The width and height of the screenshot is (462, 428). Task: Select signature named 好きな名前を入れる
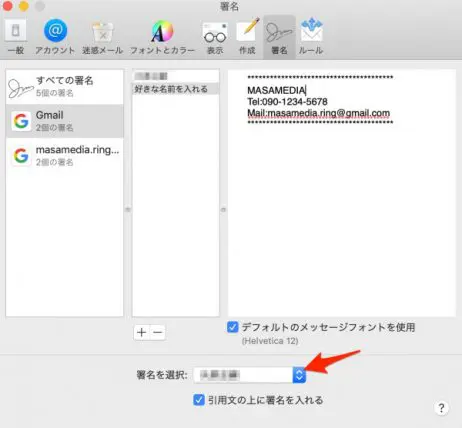(176, 89)
